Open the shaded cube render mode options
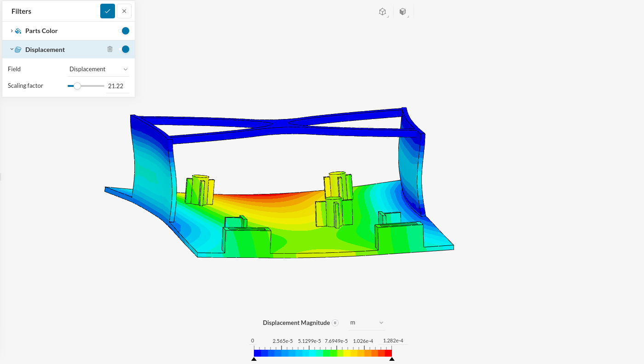The image size is (644, 364). click(x=403, y=12)
